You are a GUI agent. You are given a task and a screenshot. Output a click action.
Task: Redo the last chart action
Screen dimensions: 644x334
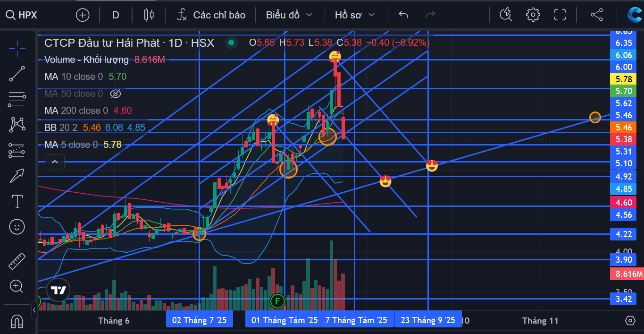click(x=430, y=15)
